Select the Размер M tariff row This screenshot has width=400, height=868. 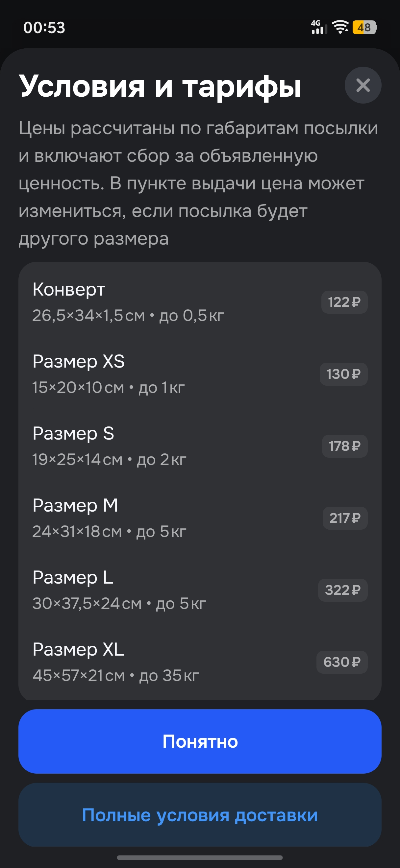click(x=168, y=518)
